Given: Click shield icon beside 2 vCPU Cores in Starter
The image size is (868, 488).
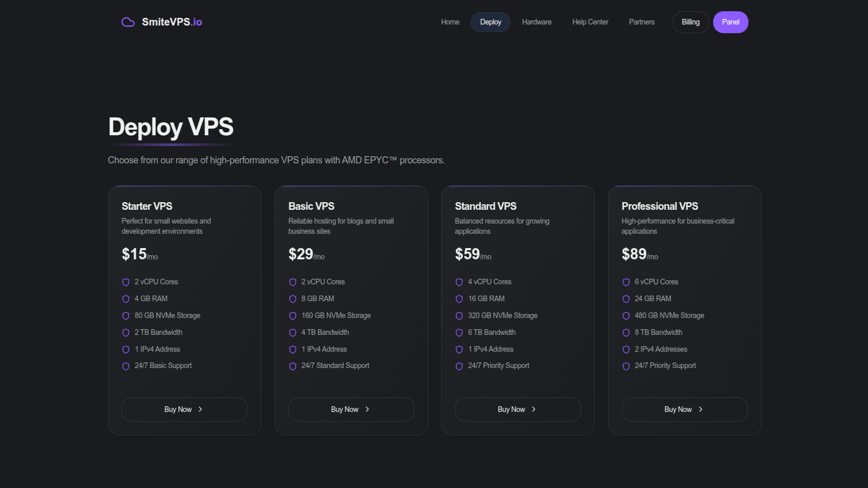Looking at the screenshot, I should tap(126, 282).
